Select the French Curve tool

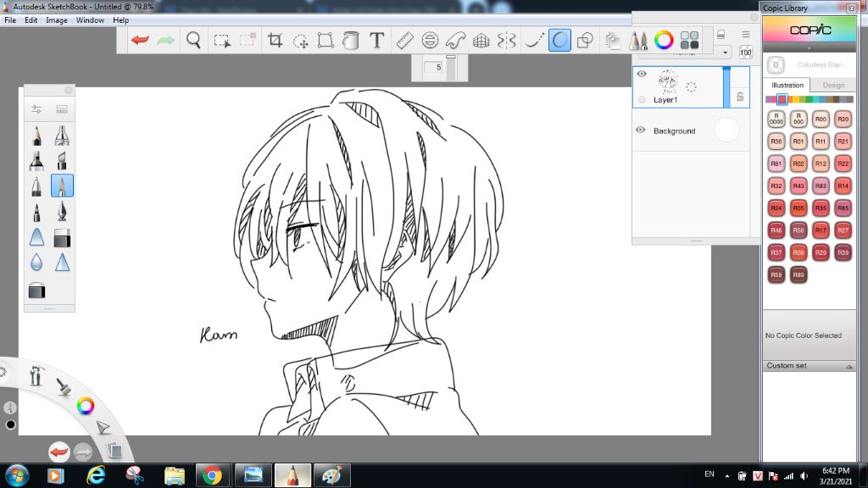point(455,41)
